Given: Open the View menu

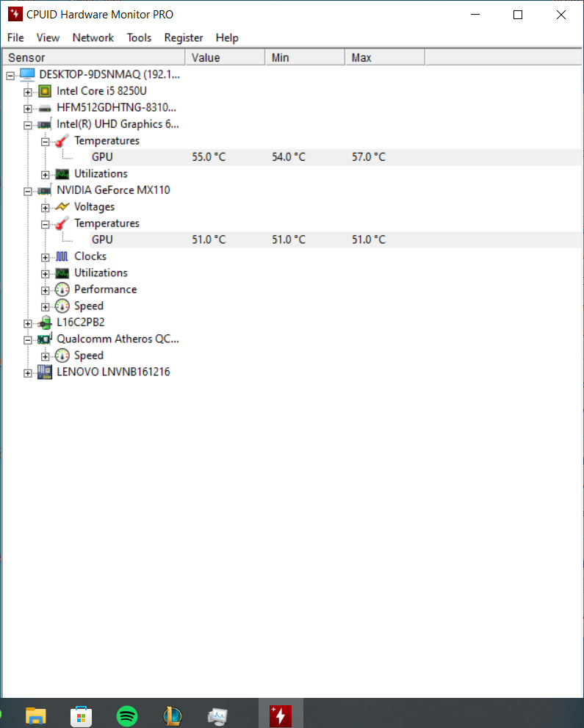Looking at the screenshot, I should tap(48, 37).
